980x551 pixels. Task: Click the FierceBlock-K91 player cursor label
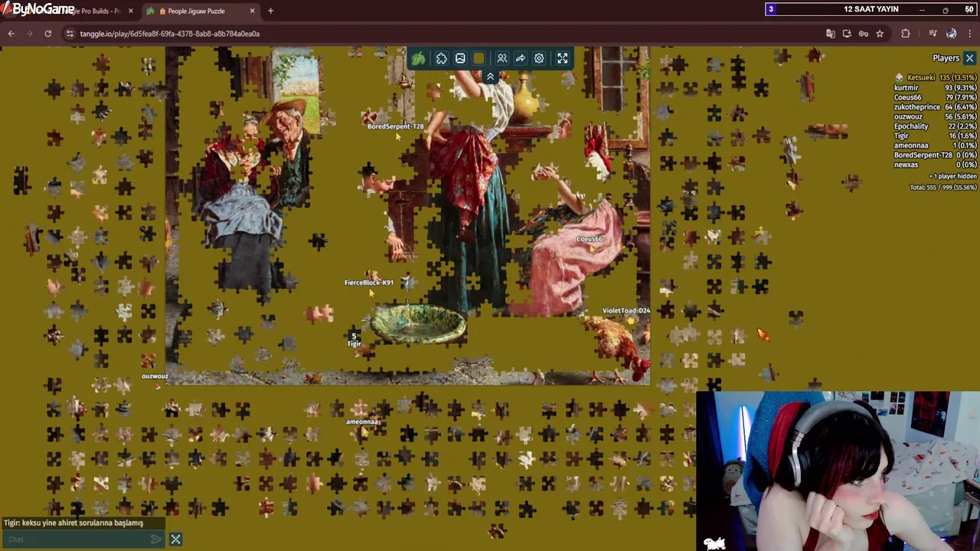coord(369,282)
